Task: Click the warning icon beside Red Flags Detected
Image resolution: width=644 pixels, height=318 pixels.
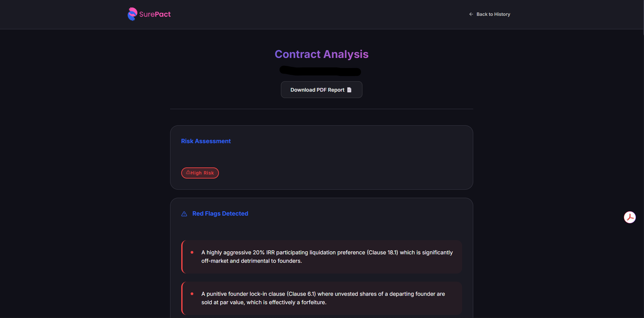Action: click(184, 214)
